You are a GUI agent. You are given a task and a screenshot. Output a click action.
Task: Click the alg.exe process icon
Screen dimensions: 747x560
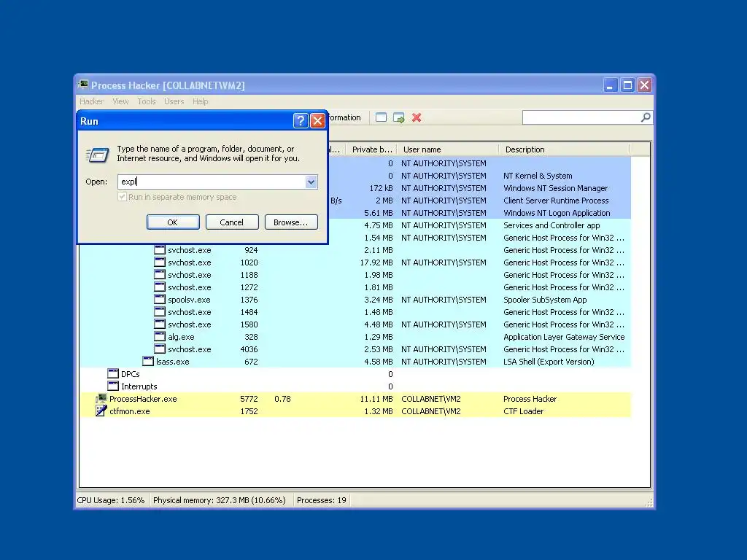160,337
